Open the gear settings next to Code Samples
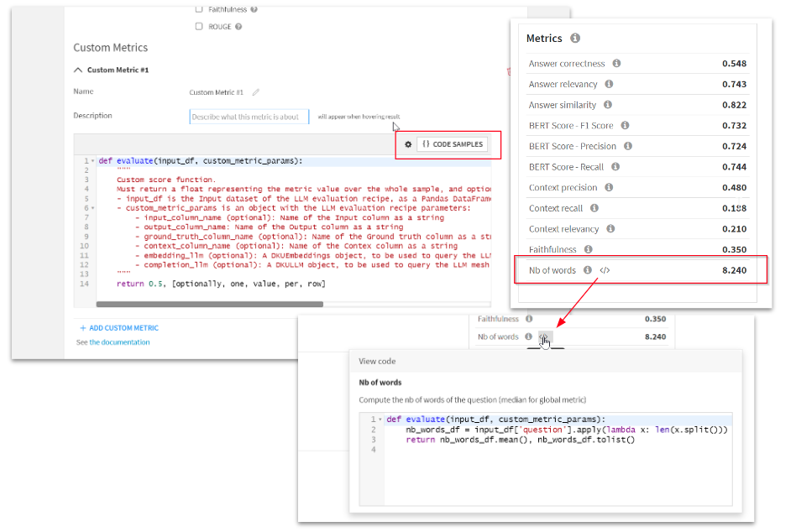796x532 pixels. point(408,144)
